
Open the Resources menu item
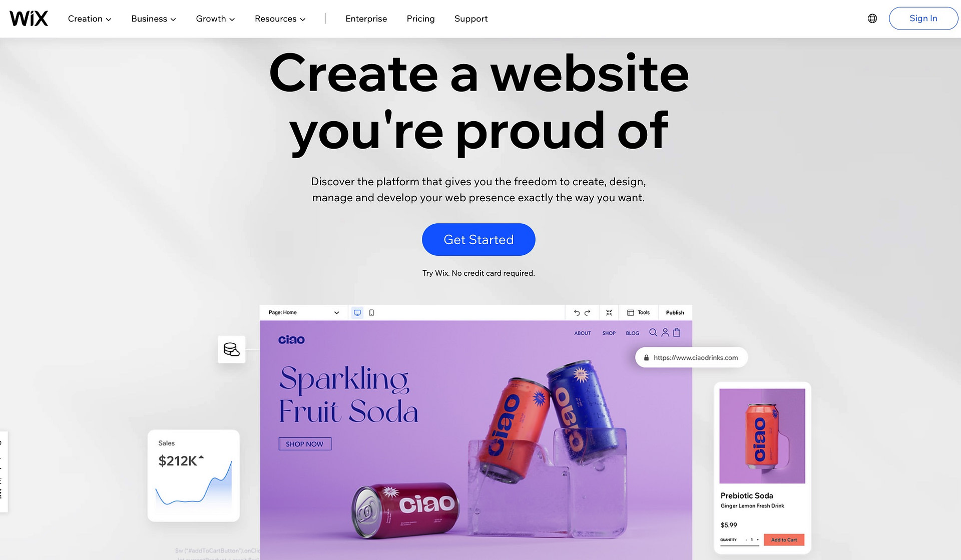click(x=280, y=18)
